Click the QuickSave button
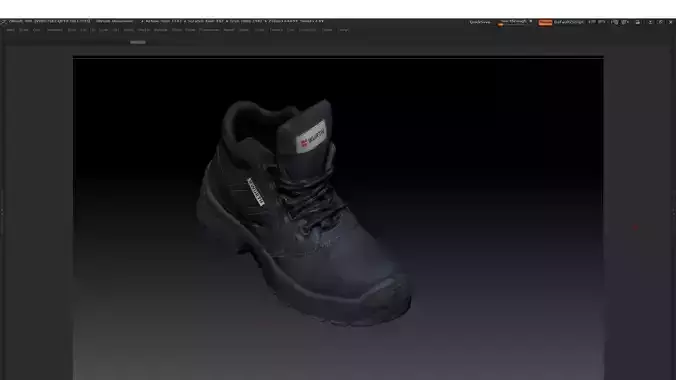The image size is (676, 380). pos(480,22)
